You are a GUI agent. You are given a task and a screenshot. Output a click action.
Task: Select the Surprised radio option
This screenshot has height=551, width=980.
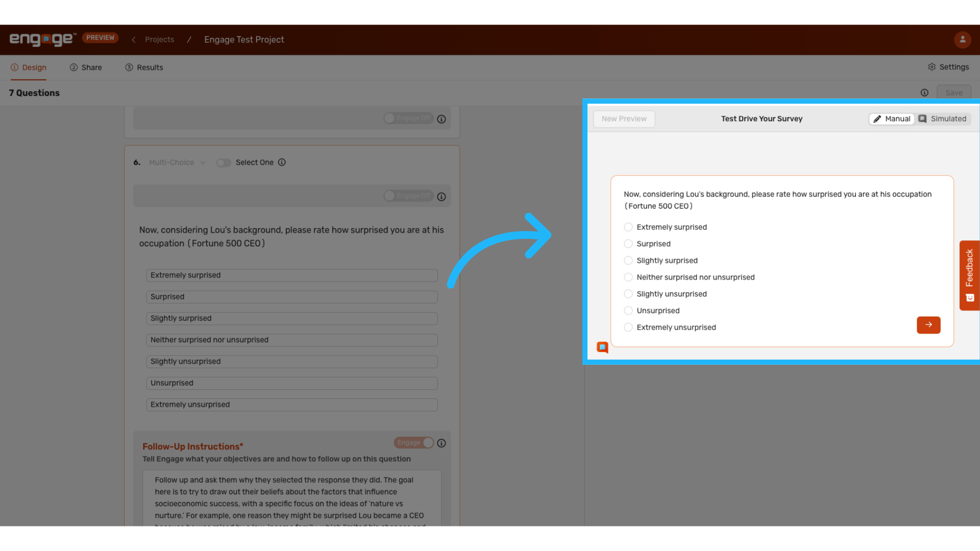pos(628,244)
